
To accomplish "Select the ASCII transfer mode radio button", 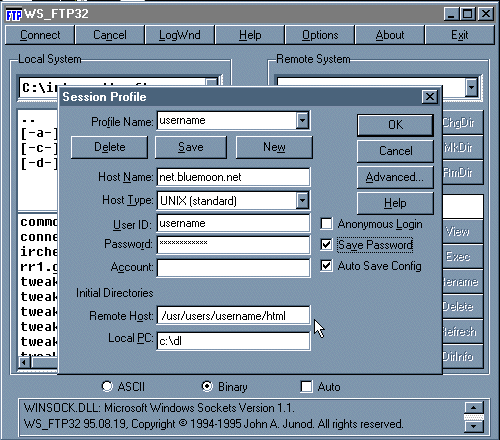I will pos(107,386).
